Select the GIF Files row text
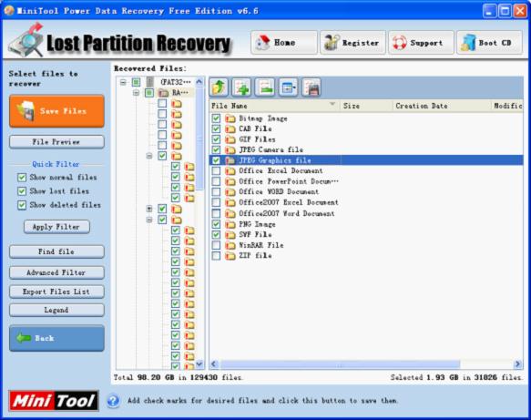Viewport: 531px width, 420px height. point(257,139)
